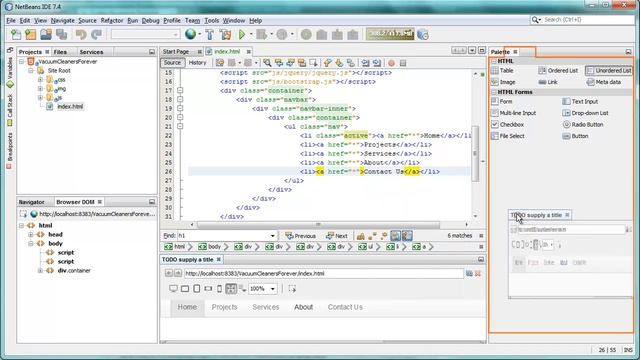This screenshot has height=360, width=640.
Task: Select Link item in Palette
Action: (548, 82)
